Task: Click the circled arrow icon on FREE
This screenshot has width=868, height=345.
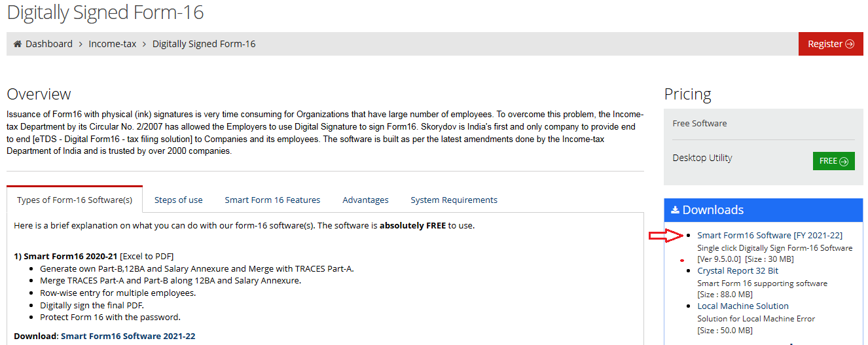Action: (x=844, y=161)
